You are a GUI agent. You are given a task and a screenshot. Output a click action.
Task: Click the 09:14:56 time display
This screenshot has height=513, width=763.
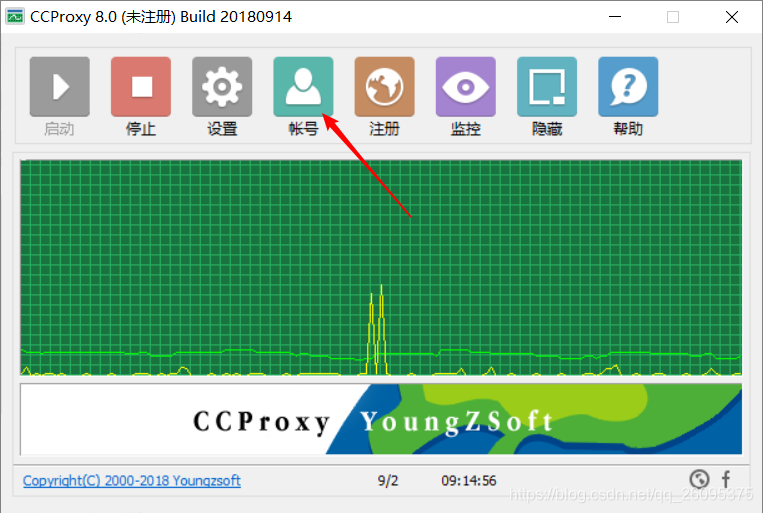(x=469, y=481)
